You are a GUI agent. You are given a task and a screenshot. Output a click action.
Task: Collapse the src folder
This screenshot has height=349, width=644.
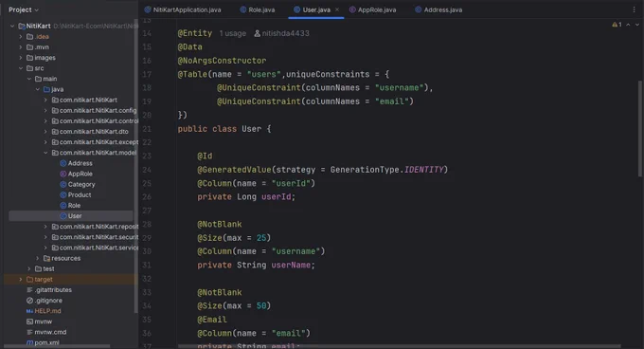pos(21,68)
